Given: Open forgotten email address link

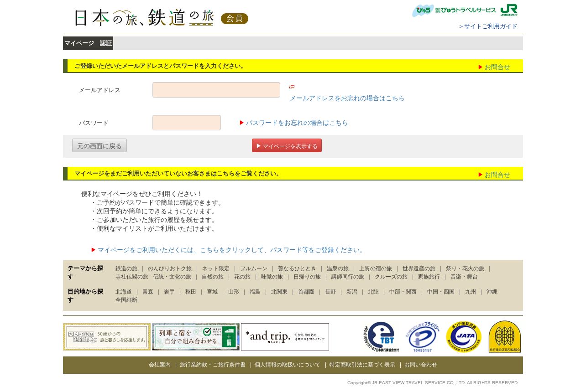Looking at the screenshot, I should [347, 98].
